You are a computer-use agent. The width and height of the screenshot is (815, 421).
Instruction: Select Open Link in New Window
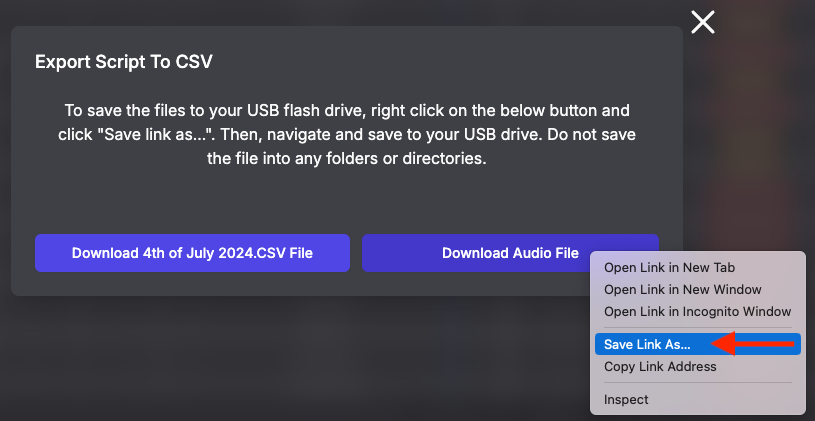point(682,290)
